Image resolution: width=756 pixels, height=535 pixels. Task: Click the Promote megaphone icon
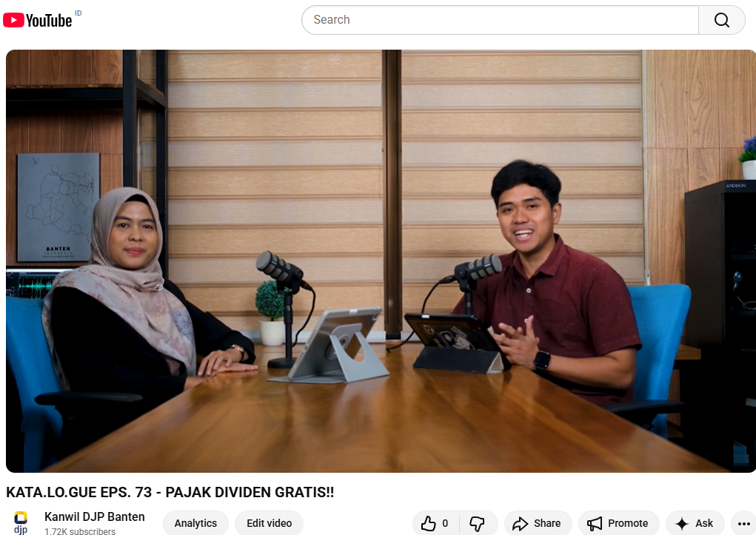click(595, 524)
